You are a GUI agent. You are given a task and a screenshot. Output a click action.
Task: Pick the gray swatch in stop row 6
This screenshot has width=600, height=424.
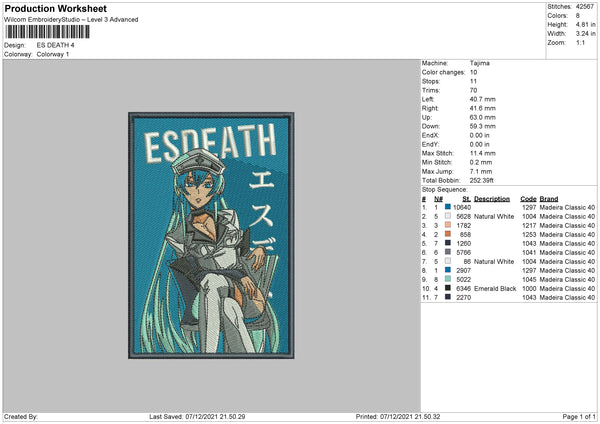coord(448,252)
